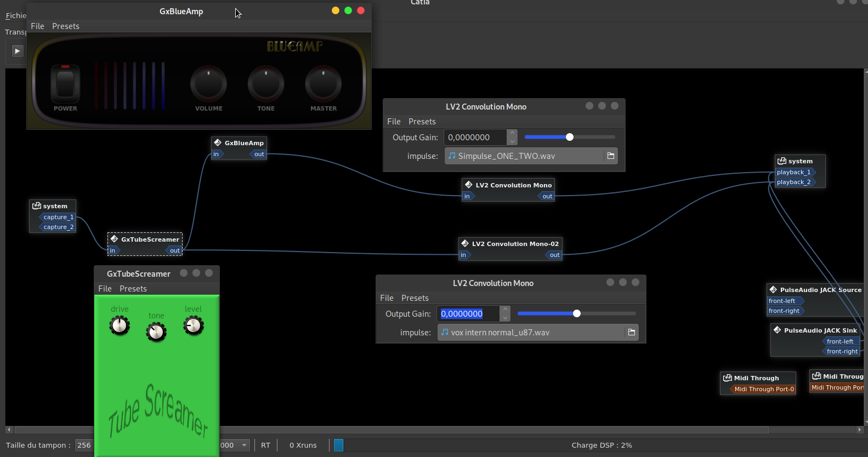Increase Output Gain in the upper convolution window
The image size is (868, 457).
click(x=512, y=134)
